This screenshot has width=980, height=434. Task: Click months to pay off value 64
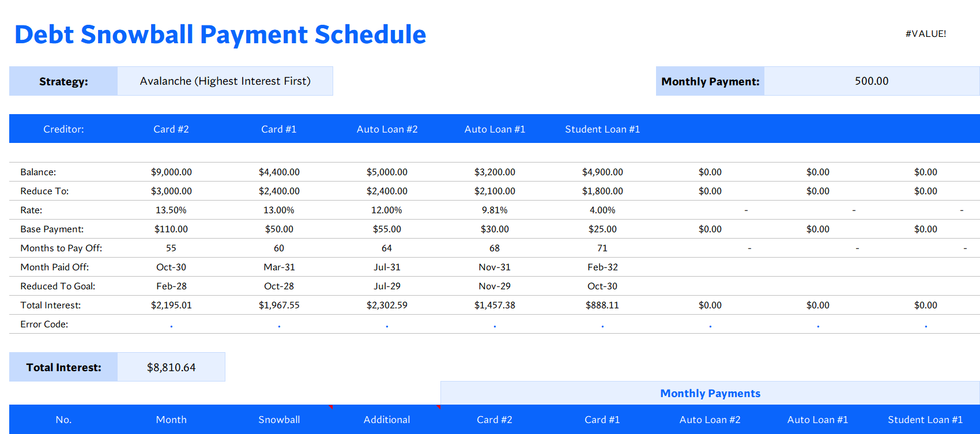(x=387, y=248)
